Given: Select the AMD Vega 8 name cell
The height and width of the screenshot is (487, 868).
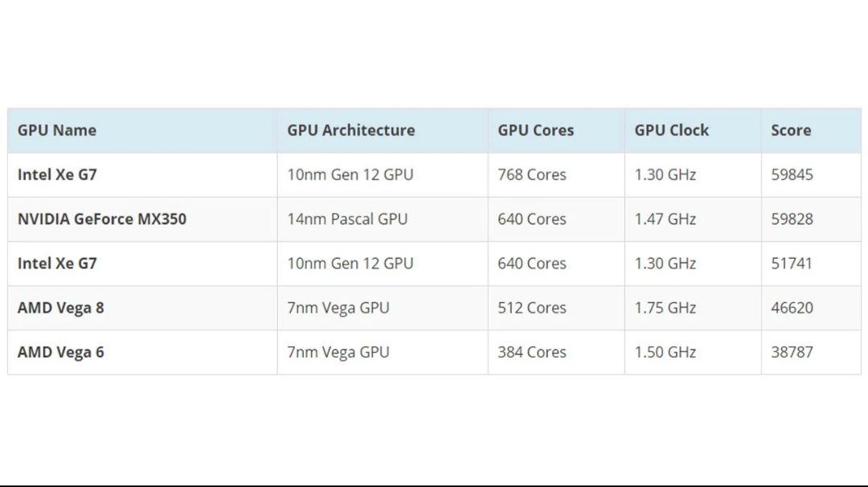Looking at the screenshot, I should pyautogui.click(x=61, y=307).
